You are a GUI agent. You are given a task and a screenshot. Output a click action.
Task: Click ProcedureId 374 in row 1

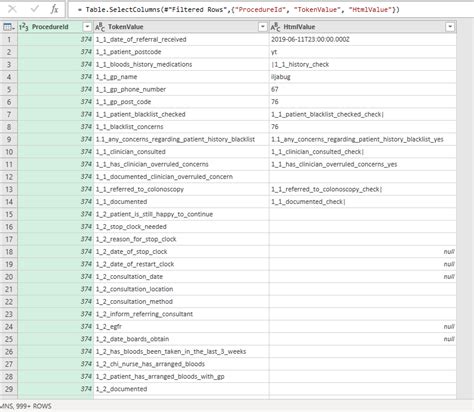click(56, 39)
